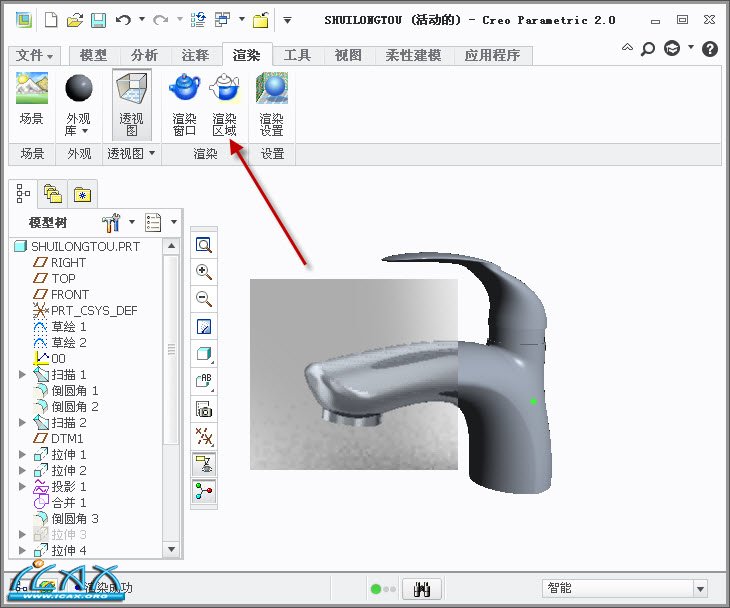Redo the last action
Screen dimensions: 730x608
[161, 20]
